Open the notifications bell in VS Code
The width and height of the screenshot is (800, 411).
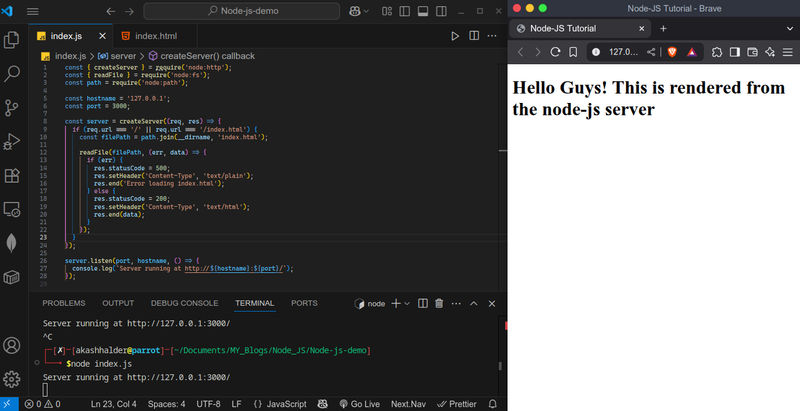[x=492, y=404]
